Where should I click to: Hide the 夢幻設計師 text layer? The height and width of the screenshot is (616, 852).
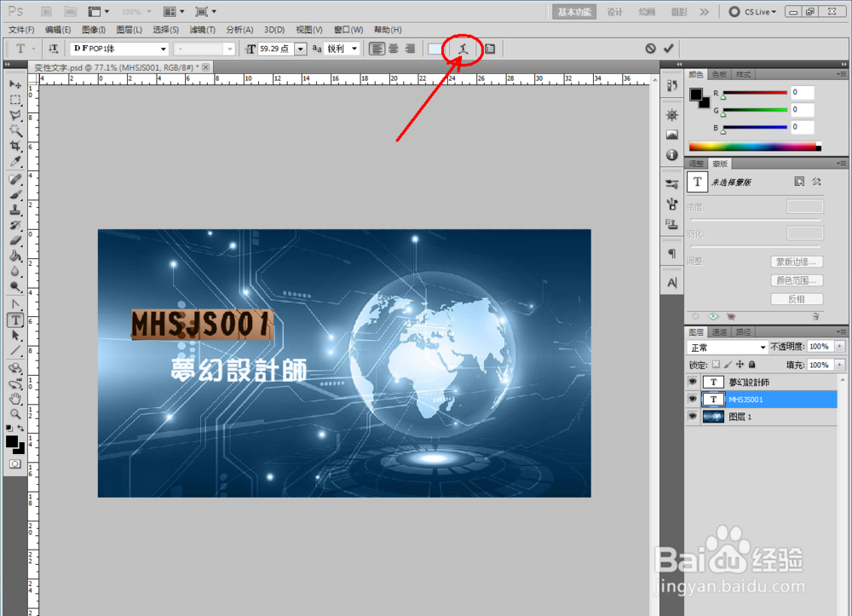692,382
